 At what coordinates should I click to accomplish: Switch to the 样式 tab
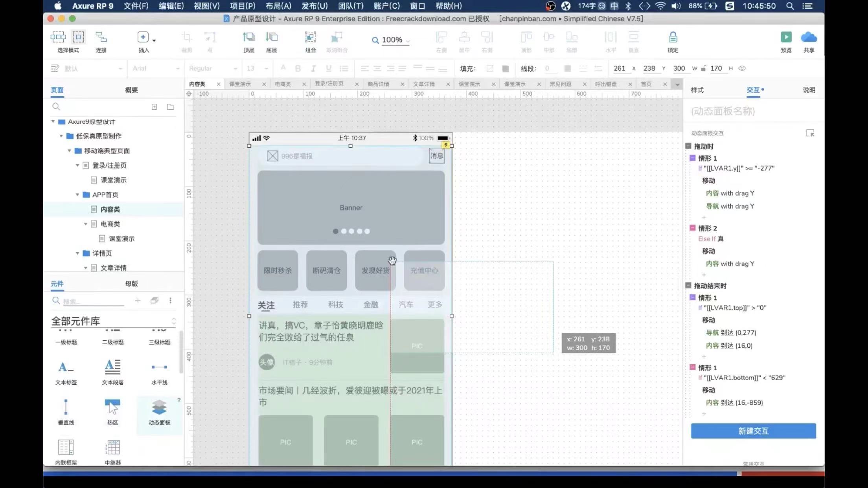tap(697, 90)
